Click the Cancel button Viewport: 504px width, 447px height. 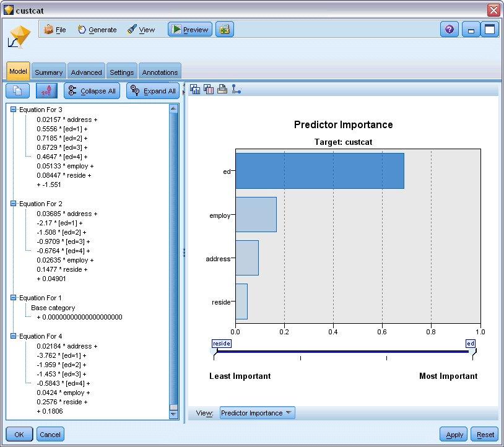[50, 435]
